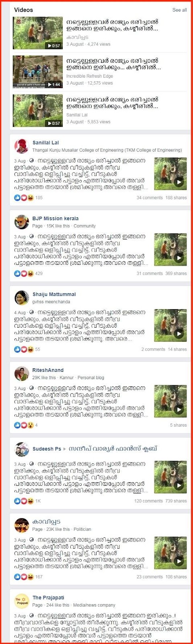The image size is (193, 644).
Task: Open BJP Mission kerala page avatar
Action: tap(22, 222)
